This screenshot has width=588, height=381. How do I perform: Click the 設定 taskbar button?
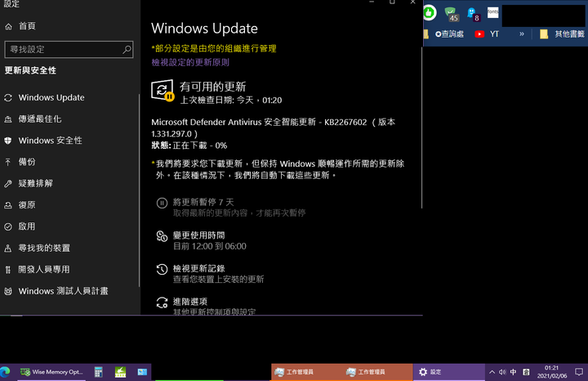[449, 372]
